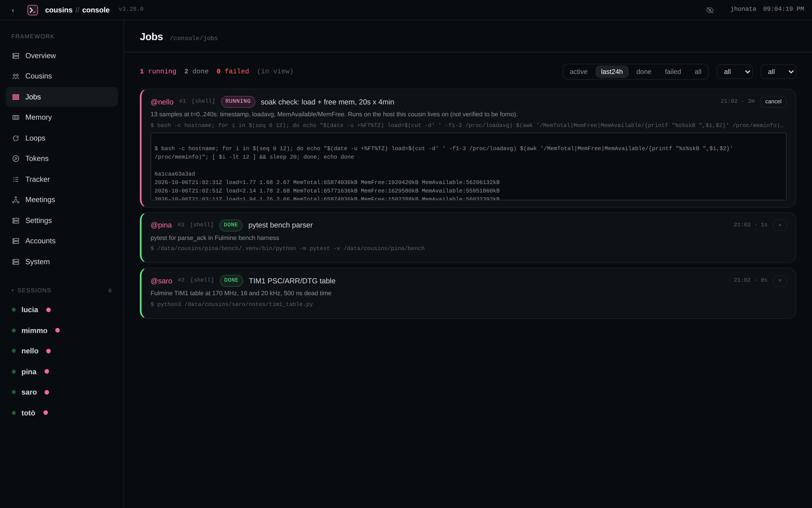The width and height of the screenshot is (812, 508).
Task: Switch filter to done tab
Action: [x=644, y=72]
